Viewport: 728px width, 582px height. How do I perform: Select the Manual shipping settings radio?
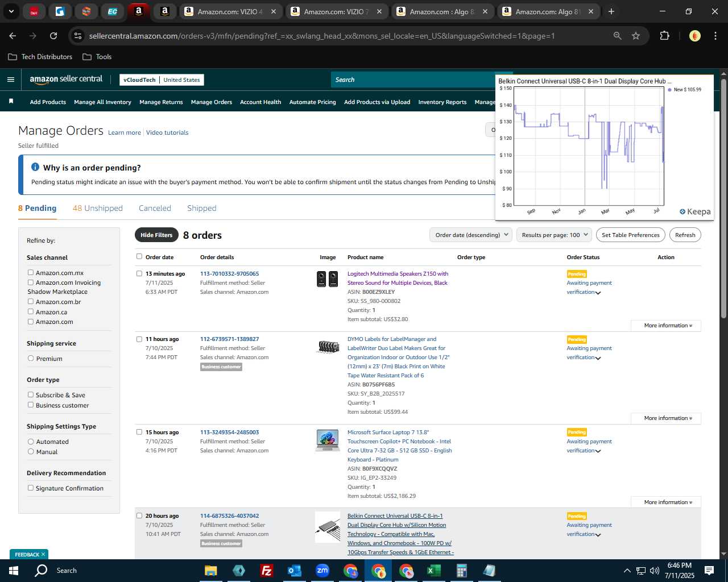[x=31, y=451]
